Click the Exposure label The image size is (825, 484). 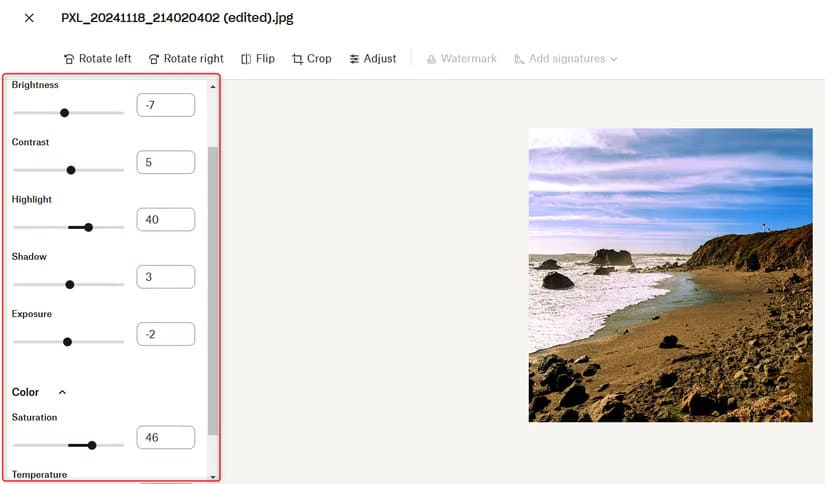point(32,314)
